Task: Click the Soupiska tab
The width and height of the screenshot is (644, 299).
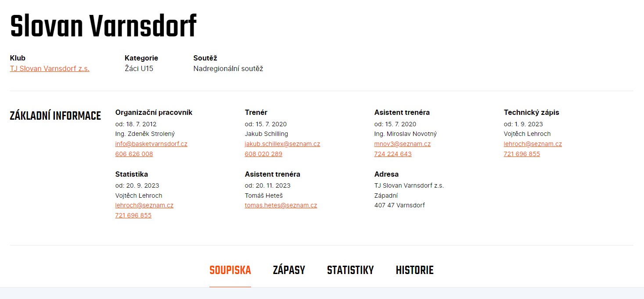Action: click(x=230, y=270)
